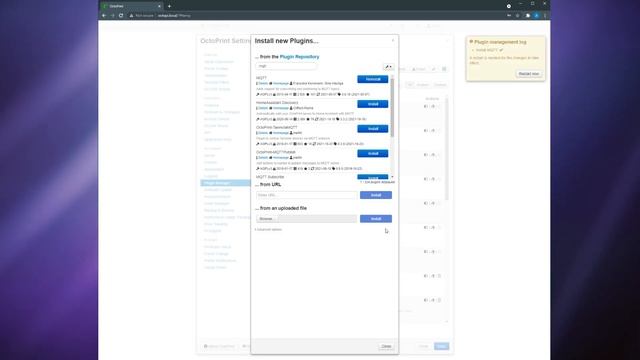Focus the plugin repository search field
The width and height of the screenshot is (640, 360).
point(286,66)
